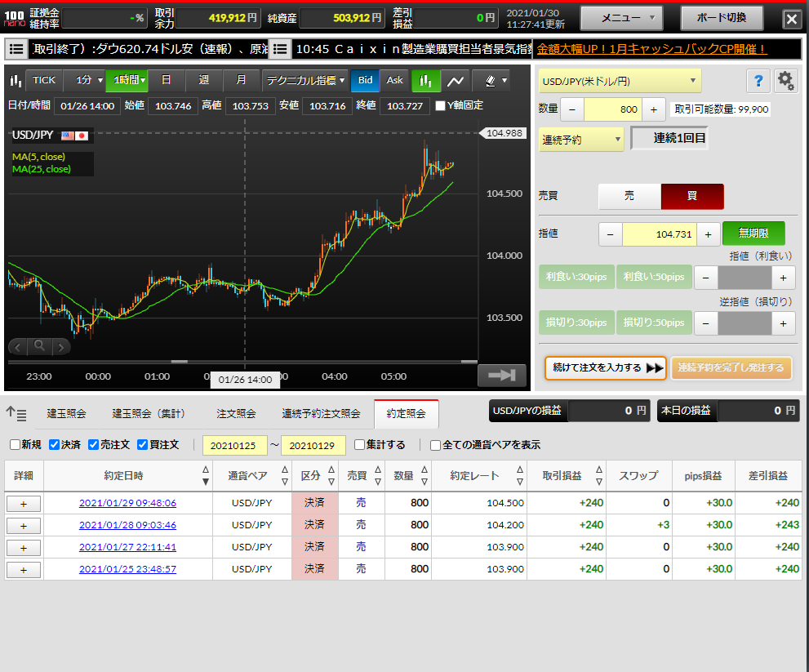Image resolution: width=809 pixels, height=672 pixels.
Task: Click the start date field 20210125
Action: pos(235,446)
